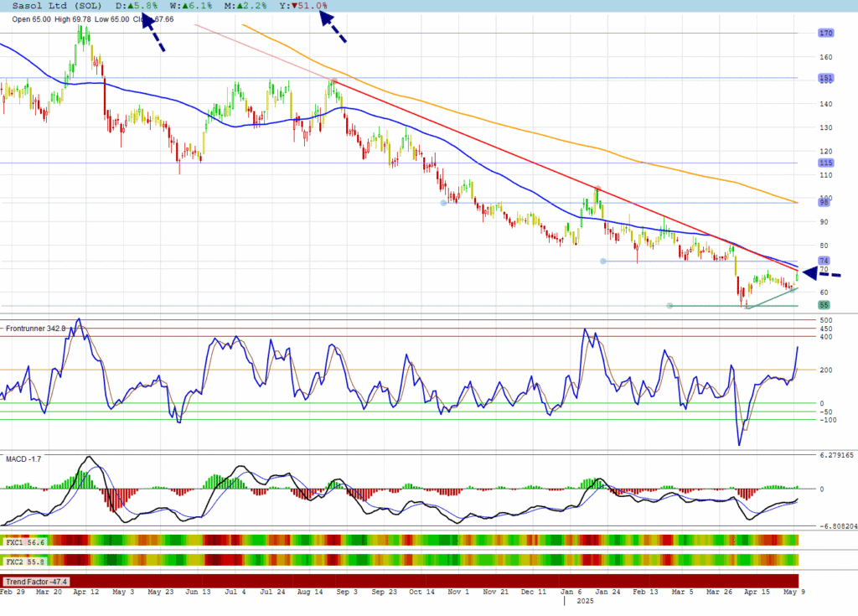Image resolution: width=858 pixels, height=616 pixels.
Task: Click the High 69.78 price value
Action: [73, 19]
